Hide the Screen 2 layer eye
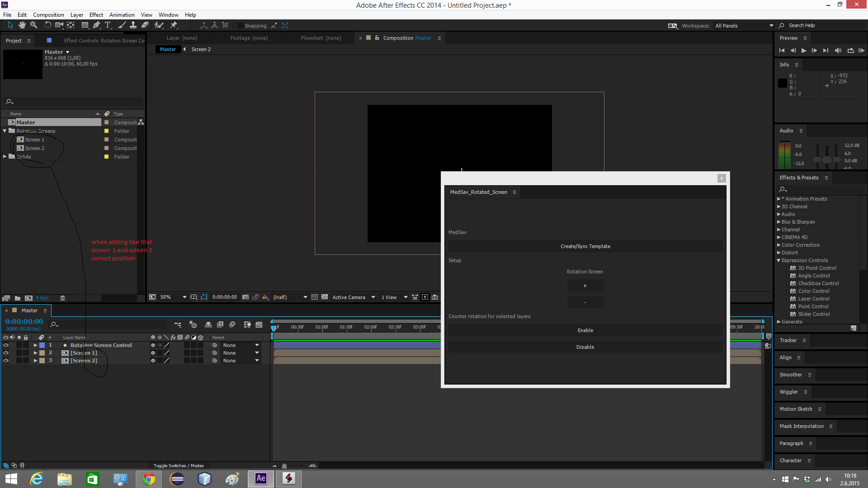The height and width of the screenshot is (488, 868). [x=6, y=361]
